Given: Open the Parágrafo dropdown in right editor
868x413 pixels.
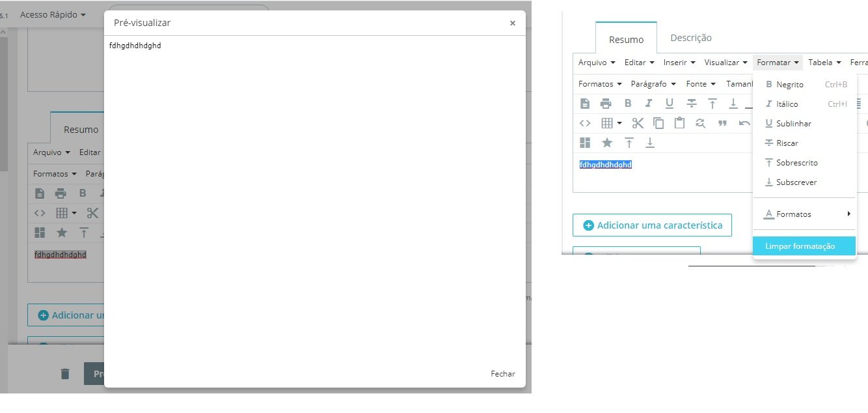Looking at the screenshot, I should [653, 84].
